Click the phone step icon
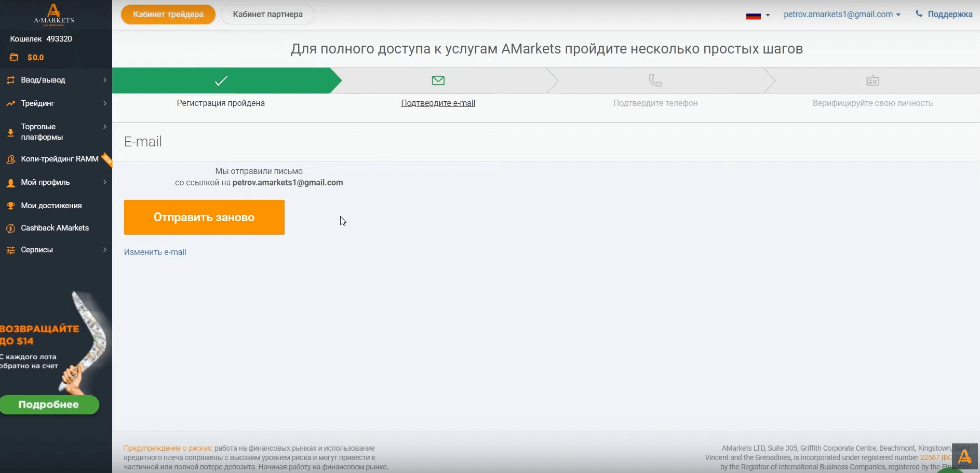 pyautogui.click(x=655, y=80)
